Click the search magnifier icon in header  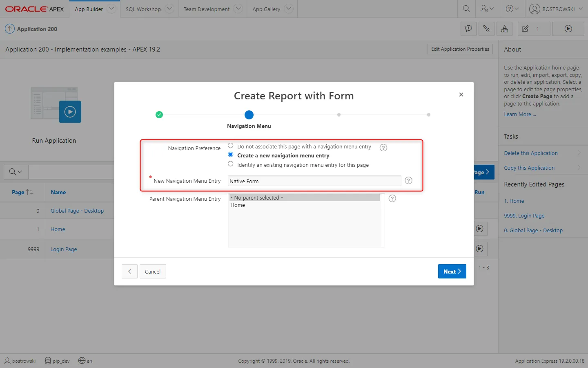466,9
